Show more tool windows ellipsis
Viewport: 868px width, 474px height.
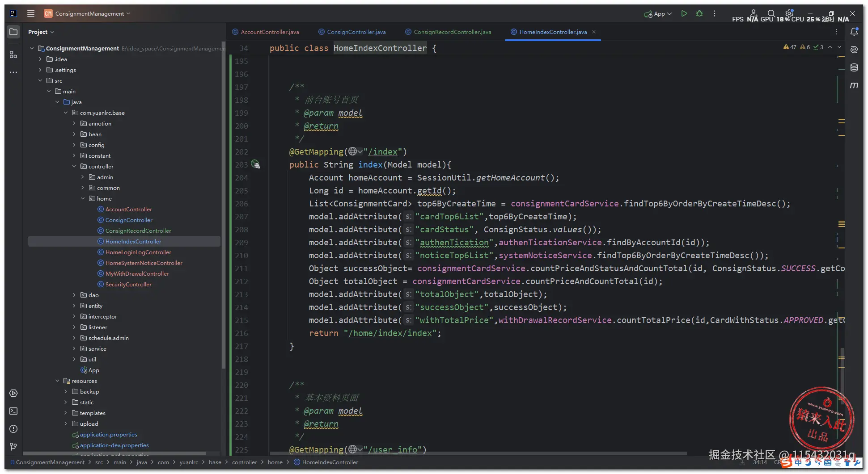click(x=13, y=72)
